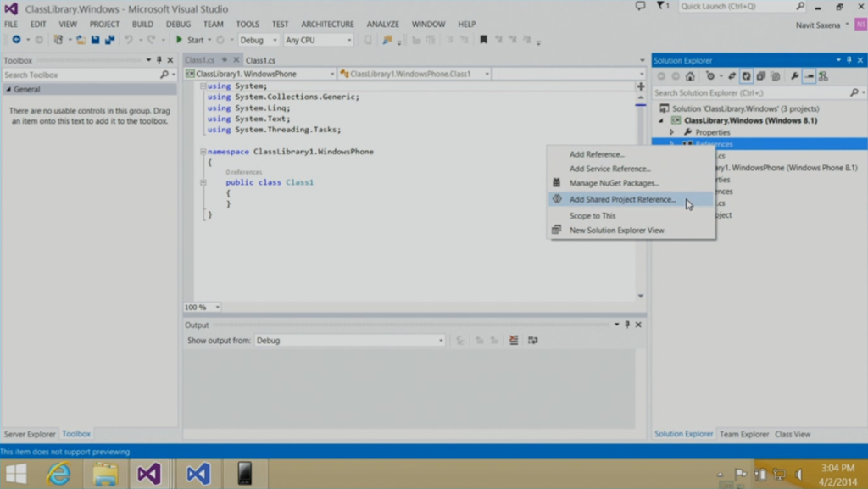Switch to the Server Explorer tab

(30, 434)
